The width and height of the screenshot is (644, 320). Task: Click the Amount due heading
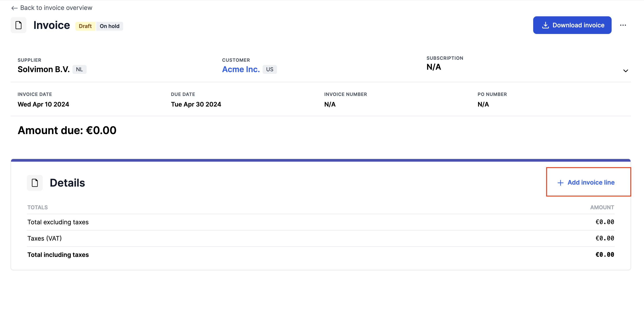(x=67, y=130)
